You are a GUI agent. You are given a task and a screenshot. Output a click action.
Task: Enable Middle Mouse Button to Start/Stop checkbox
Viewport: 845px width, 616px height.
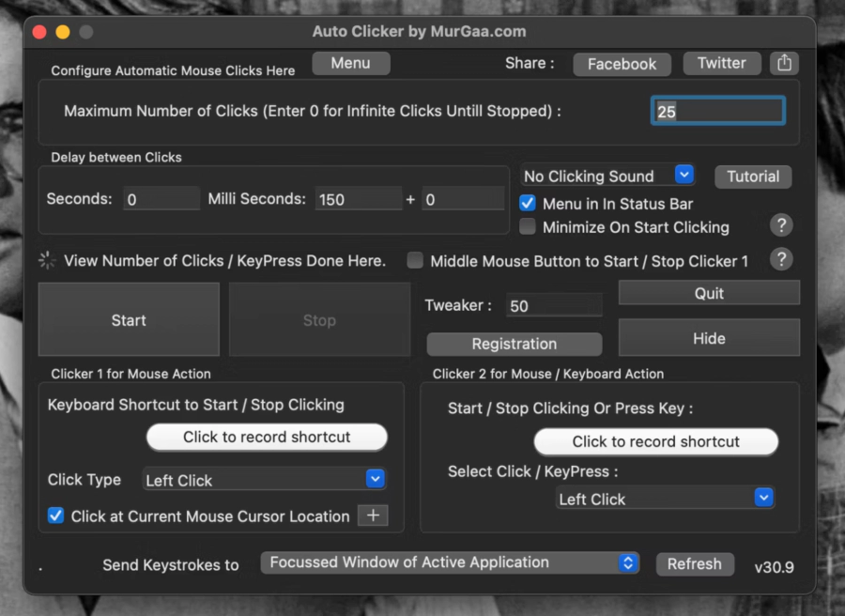coord(415,260)
